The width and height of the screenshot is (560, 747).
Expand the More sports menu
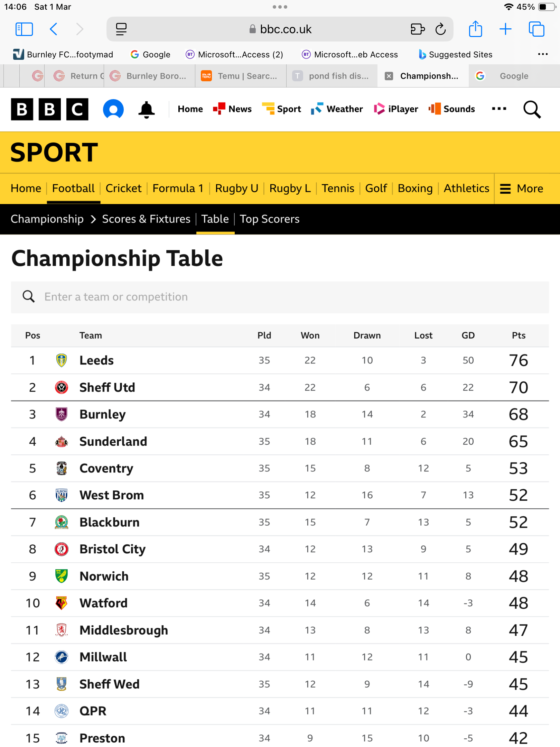[x=522, y=188]
